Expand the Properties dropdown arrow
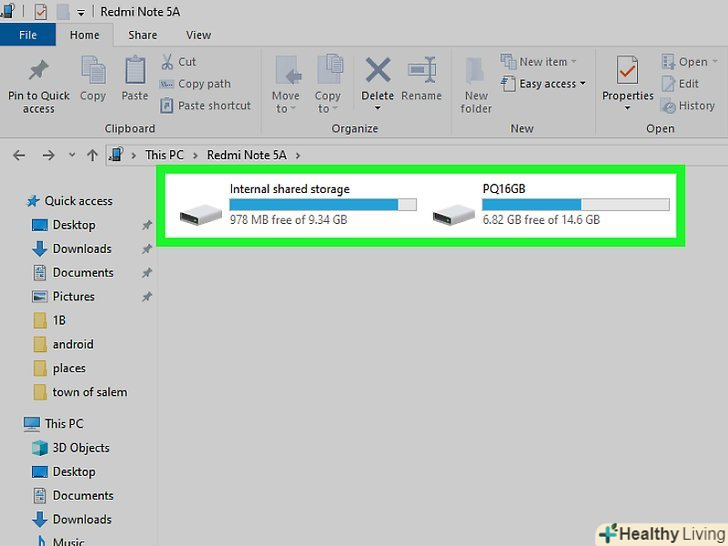Image resolution: width=728 pixels, height=546 pixels. tap(627, 108)
